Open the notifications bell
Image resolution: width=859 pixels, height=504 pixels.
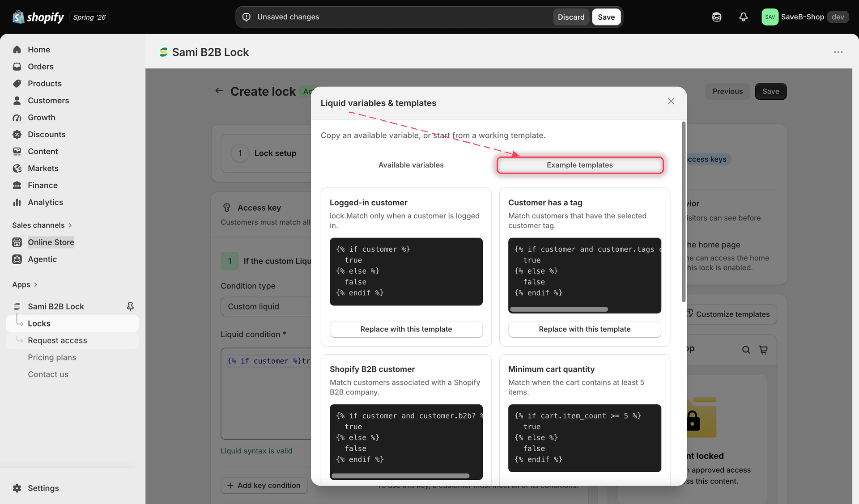pos(743,17)
